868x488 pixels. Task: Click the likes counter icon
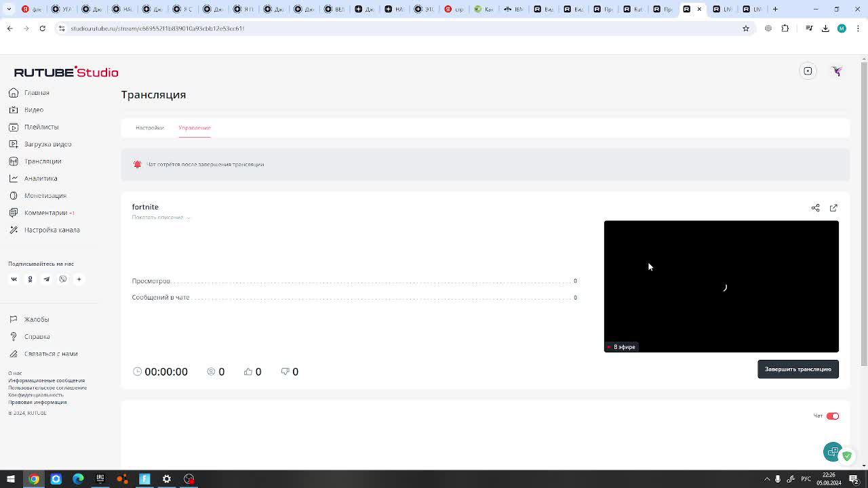[248, 371]
